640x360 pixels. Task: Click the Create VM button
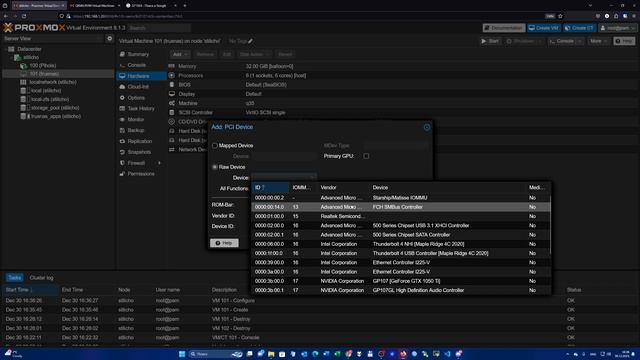coord(544,28)
